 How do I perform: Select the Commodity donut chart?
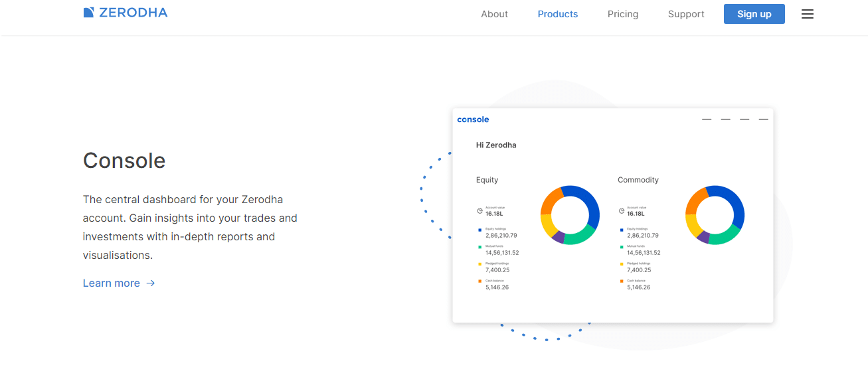tap(715, 214)
